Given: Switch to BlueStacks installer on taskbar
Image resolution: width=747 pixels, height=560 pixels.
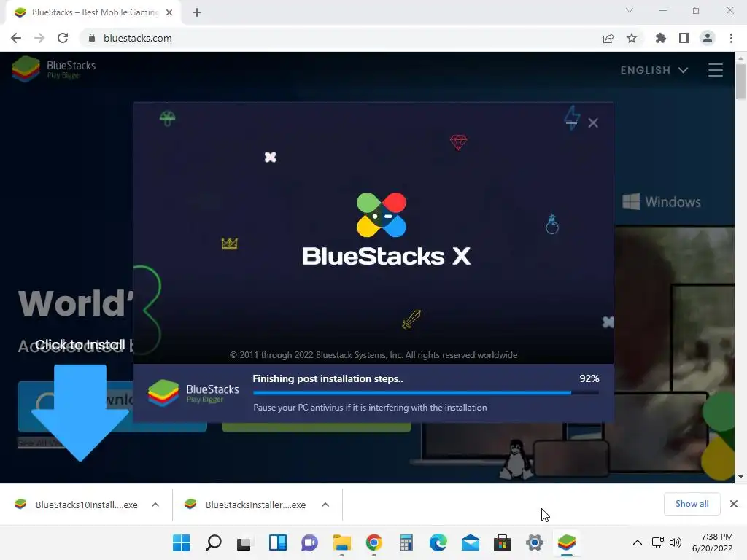Looking at the screenshot, I should [566, 542].
